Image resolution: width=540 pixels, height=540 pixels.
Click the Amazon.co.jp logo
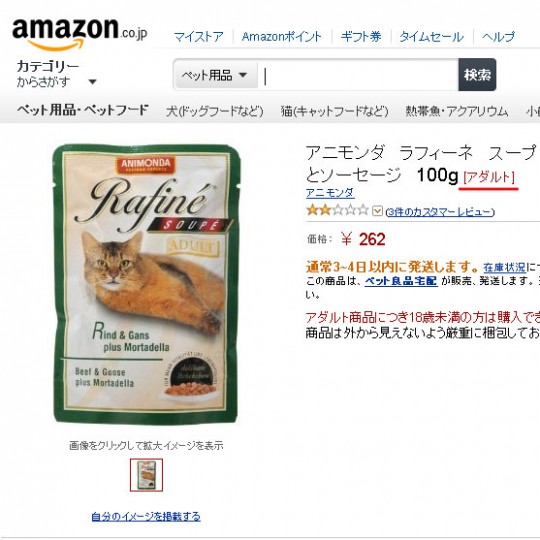(x=80, y=34)
